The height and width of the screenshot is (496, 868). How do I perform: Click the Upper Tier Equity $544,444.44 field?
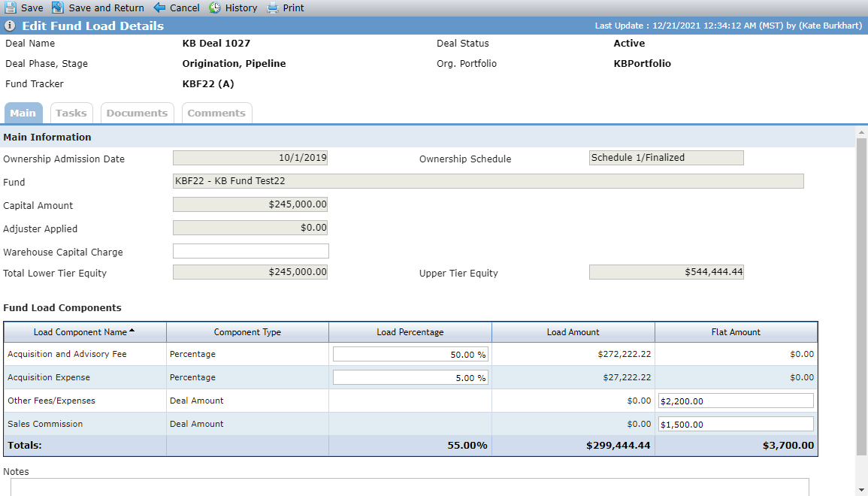click(667, 272)
